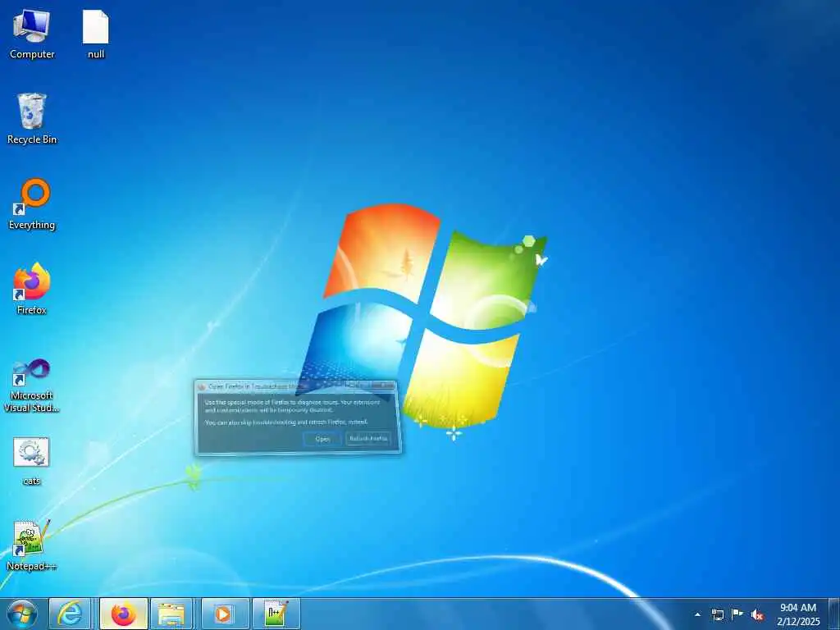Switch to Firefox in the taskbar
Viewport: 840px width, 630px height.
pyautogui.click(x=123, y=614)
